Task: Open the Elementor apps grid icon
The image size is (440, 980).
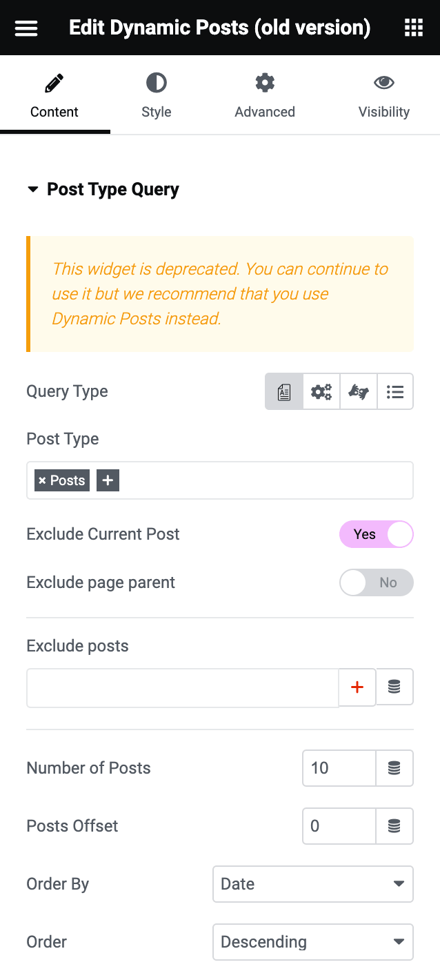Action: point(413,27)
